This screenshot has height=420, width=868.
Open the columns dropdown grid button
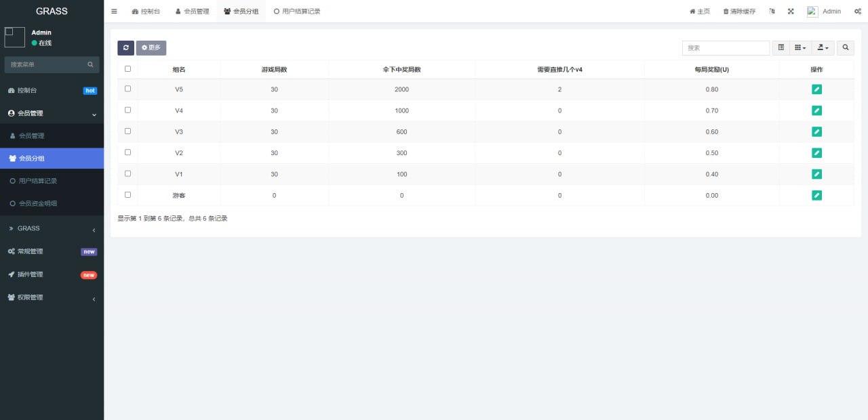(801, 48)
